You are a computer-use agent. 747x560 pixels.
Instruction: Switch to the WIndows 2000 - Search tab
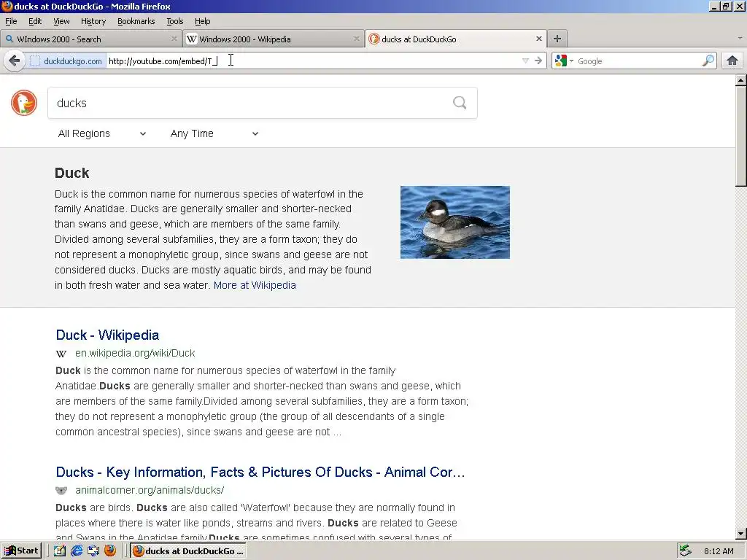coord(90,39)
